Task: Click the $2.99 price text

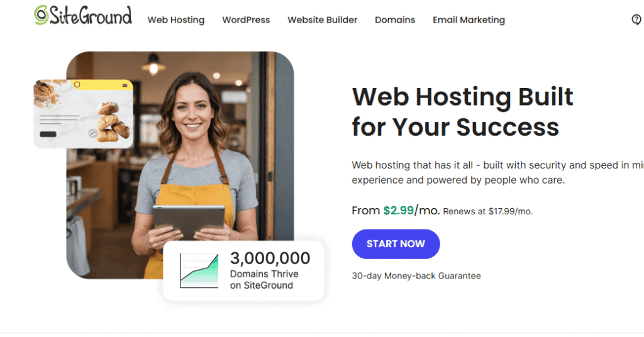Action: coord(398,211)
